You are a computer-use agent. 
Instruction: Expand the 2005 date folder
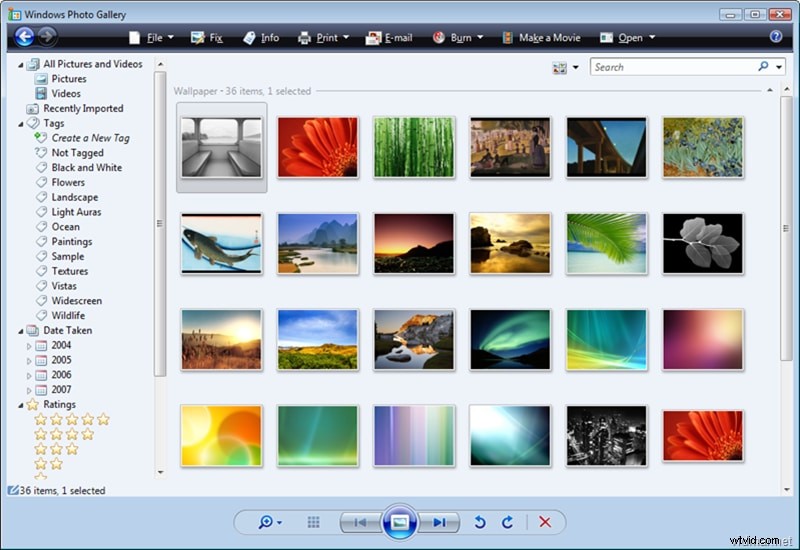pos(29,360)
